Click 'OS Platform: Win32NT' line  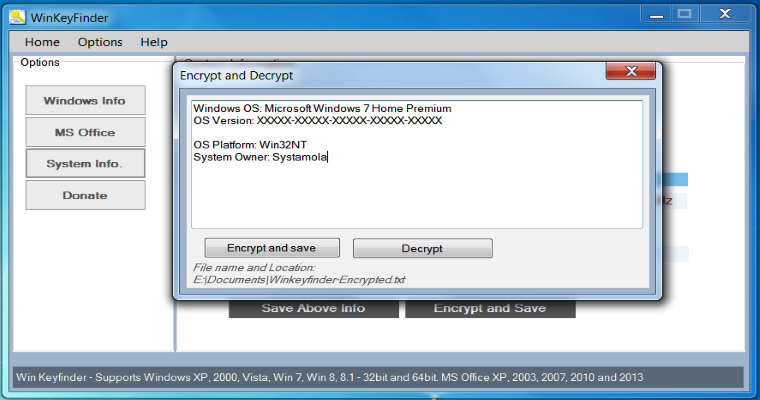click(x=250, y=145)
